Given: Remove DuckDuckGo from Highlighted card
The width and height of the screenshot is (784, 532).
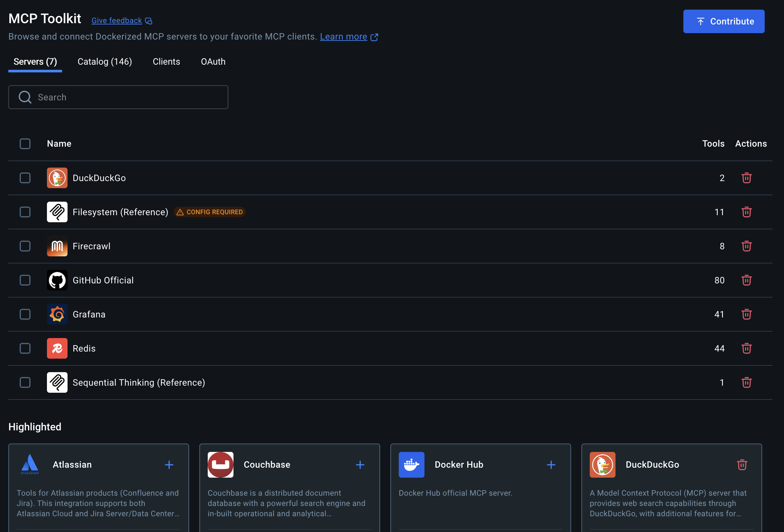Looking at the screenshot, I should [x=742, y=464].
